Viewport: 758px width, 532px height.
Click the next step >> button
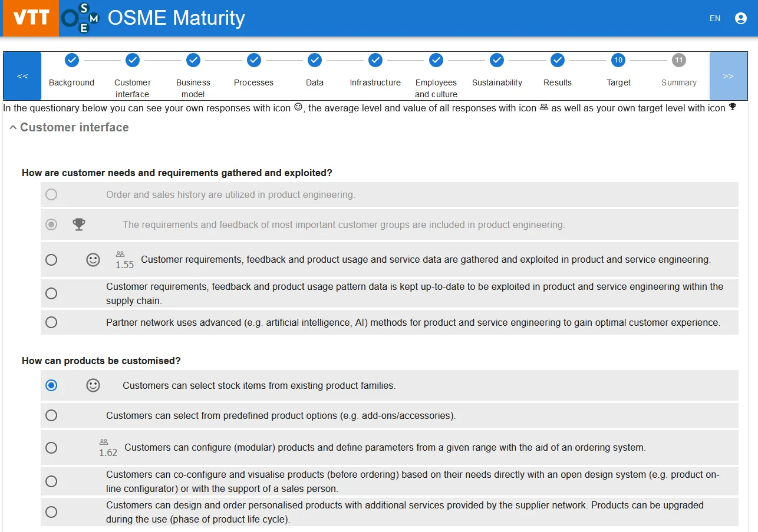coord(729,76)
